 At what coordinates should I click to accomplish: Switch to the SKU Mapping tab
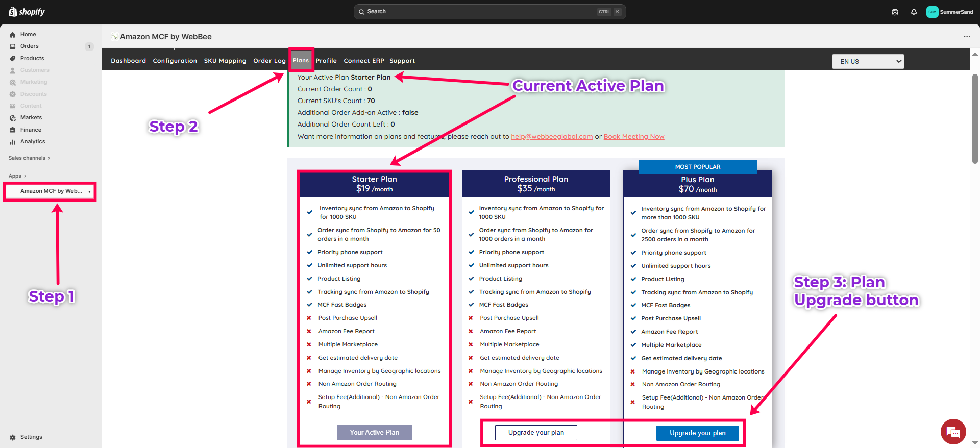[225, 61]
